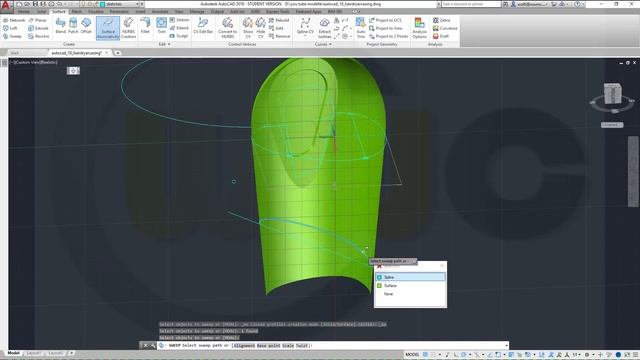Toggle NURBS Creation mode
The image size is (640, 360).
(x=128, y=28)
